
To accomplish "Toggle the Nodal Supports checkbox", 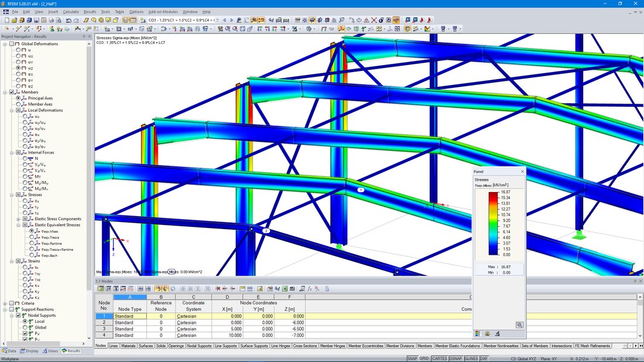I will tap(18, 316).
